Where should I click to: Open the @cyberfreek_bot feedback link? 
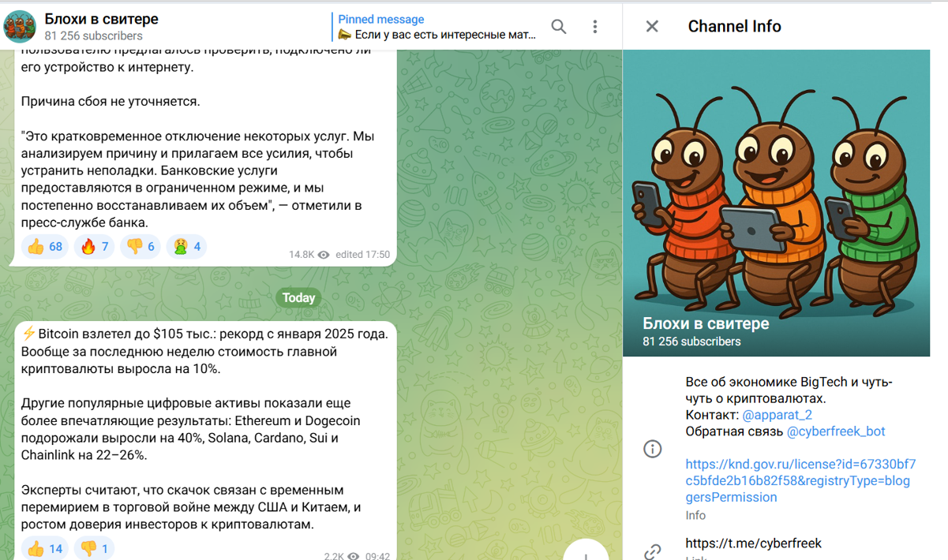click(x=835, y=431)
